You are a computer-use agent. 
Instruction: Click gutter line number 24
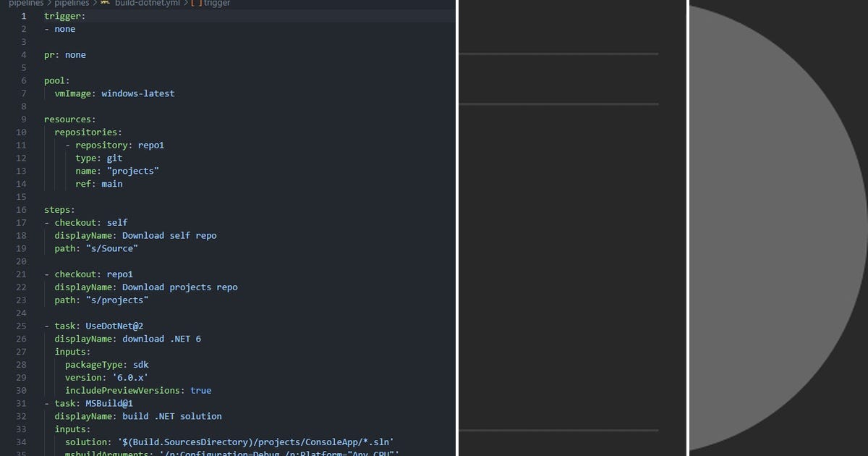pos(20,313)
